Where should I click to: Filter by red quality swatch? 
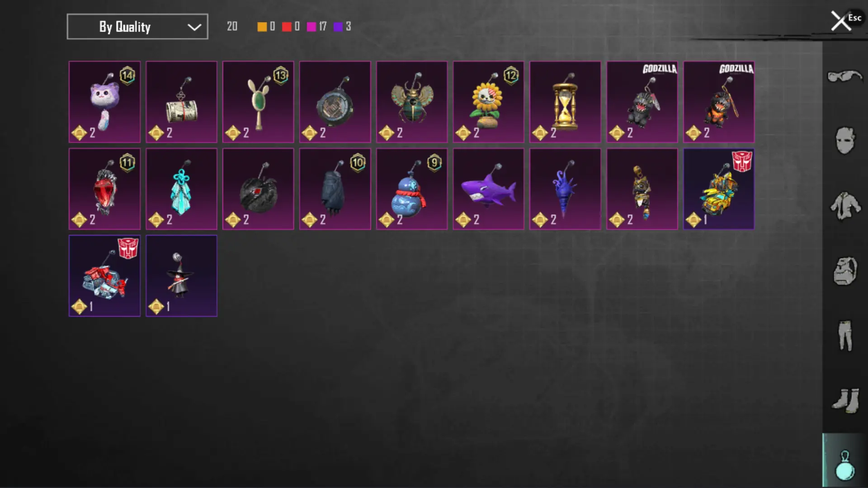[287, 27]
